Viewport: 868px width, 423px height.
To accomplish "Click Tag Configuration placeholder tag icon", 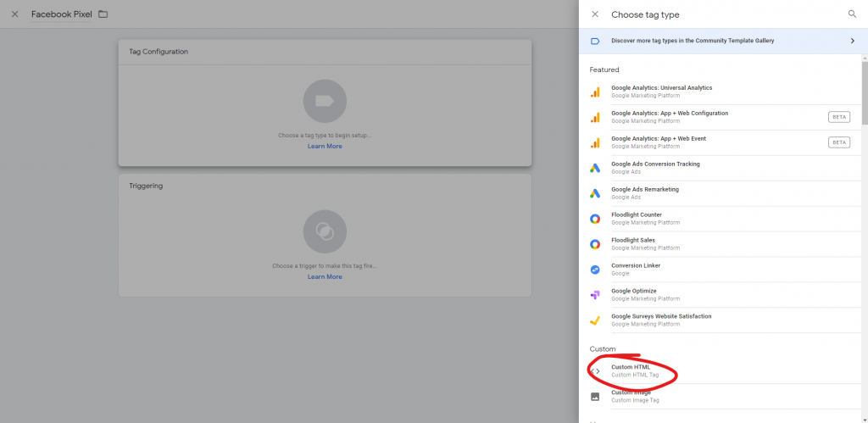I will [x=325, y=101].
